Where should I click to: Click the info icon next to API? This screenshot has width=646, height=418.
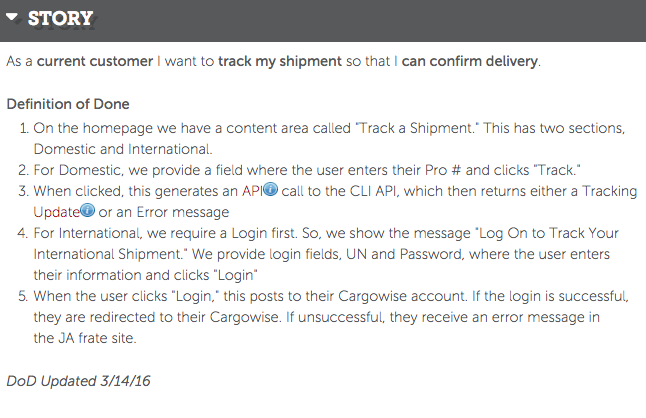coord(270,189)
